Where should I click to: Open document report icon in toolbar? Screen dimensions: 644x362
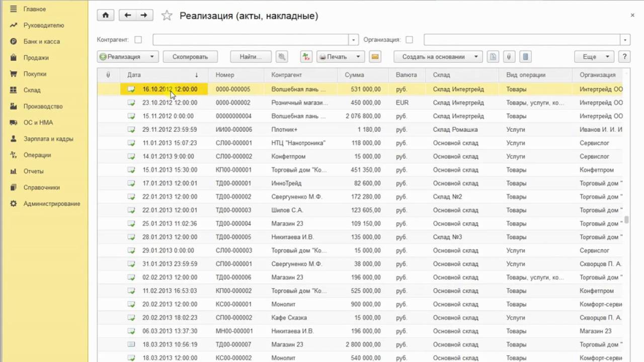tap(493, 57)
